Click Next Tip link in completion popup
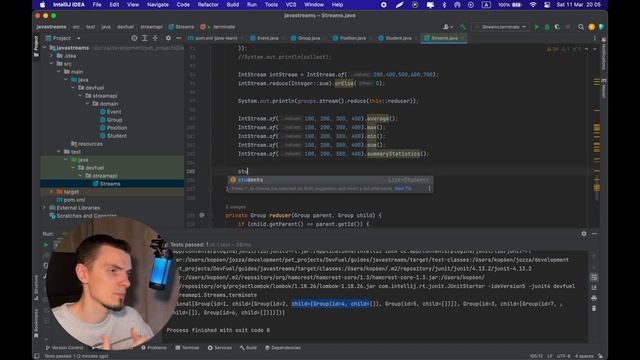This screenshot has height=360, width=640. (403, 189)
